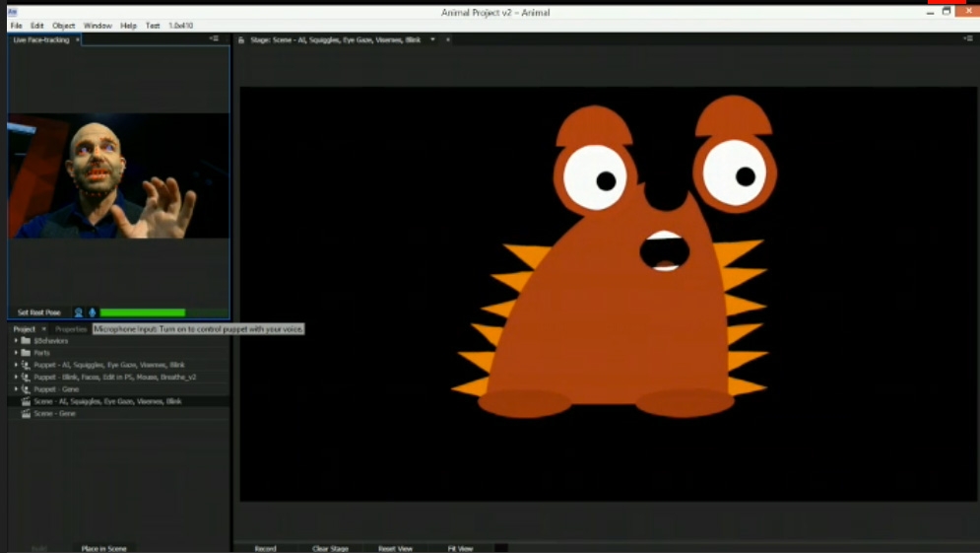The height and width of the screenshot is (553, 980).
Task: Click the green audio level meter
Action: tap(142, 312)
